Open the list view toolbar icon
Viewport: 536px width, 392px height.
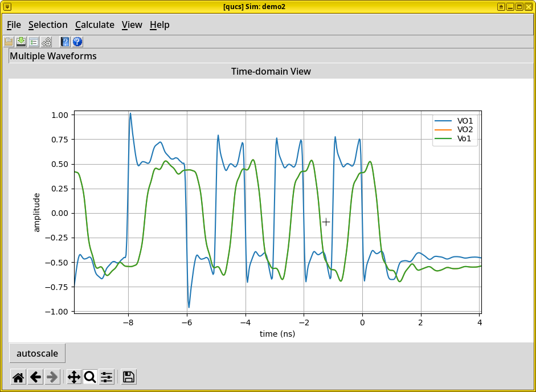point(34,42)
